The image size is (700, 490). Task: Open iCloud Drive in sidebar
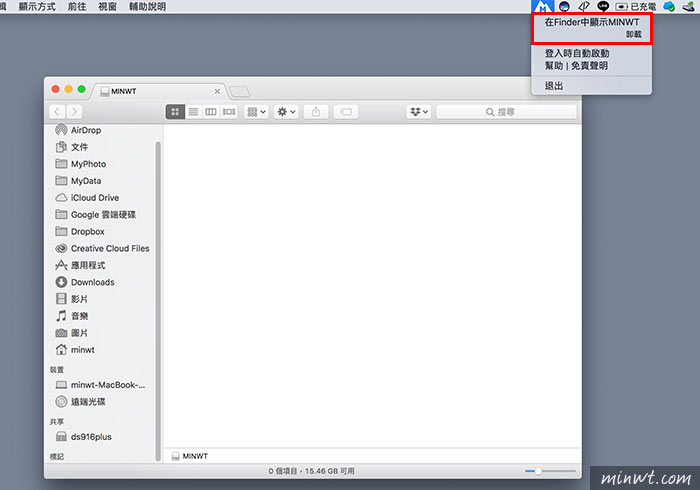88,198
